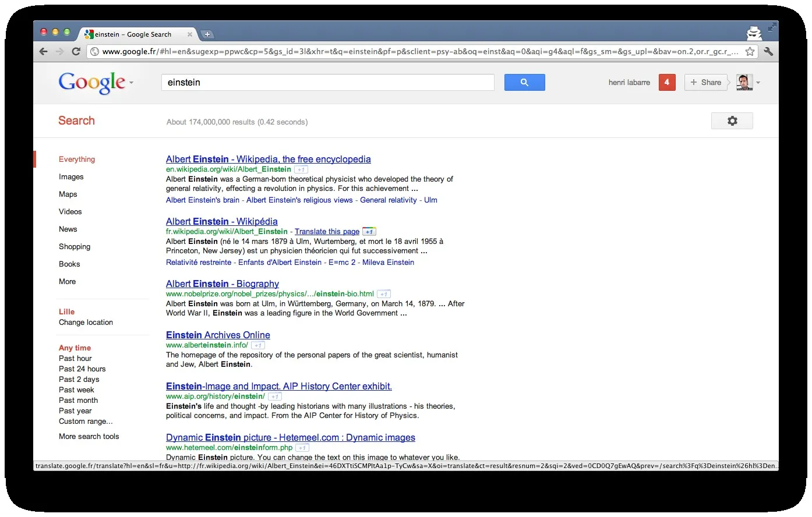Click the +1 button beside hetemeel.com result

point(302,448)
